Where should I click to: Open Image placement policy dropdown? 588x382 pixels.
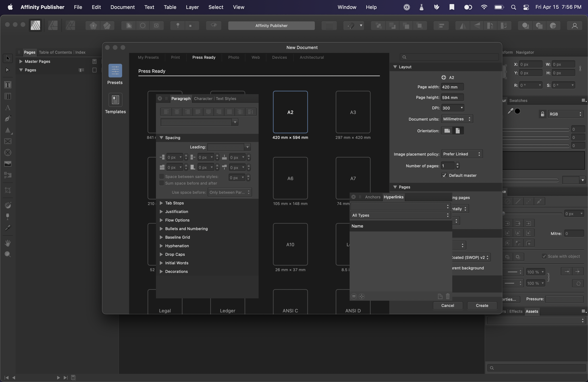pos(462,154)
